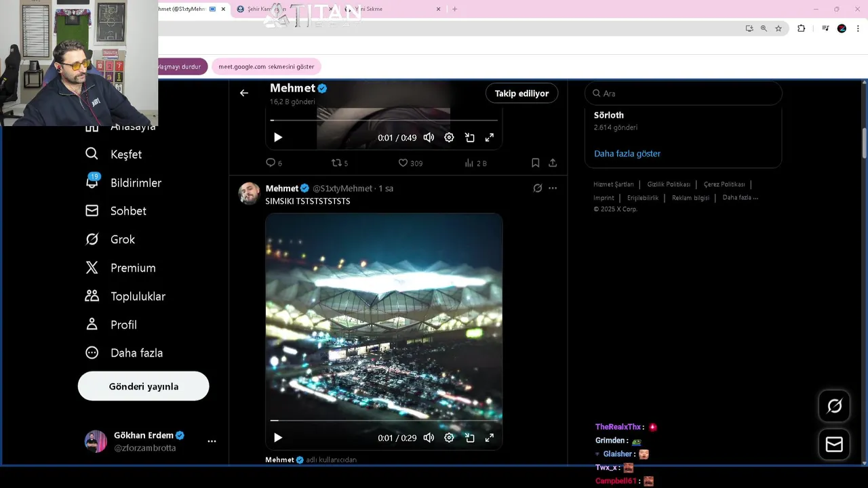Open Grok from the sidebar
This screenshot has width=868, height=488.
(111, 239)
